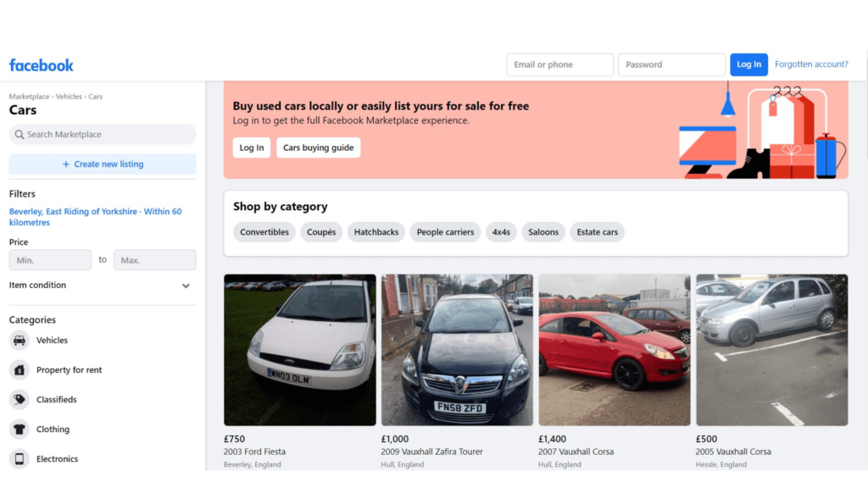Click the Max. price field
The width and height of the screenshot is (868, 488).
pos(155,260)
